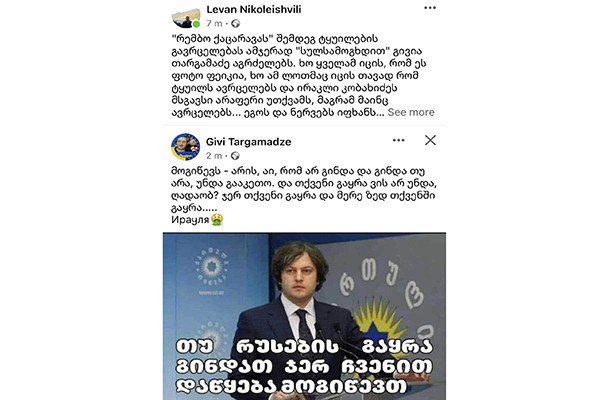This screenshot has height=400, width=600.
Task: Open the 2 m timestamp link
Action: (214, 156)
